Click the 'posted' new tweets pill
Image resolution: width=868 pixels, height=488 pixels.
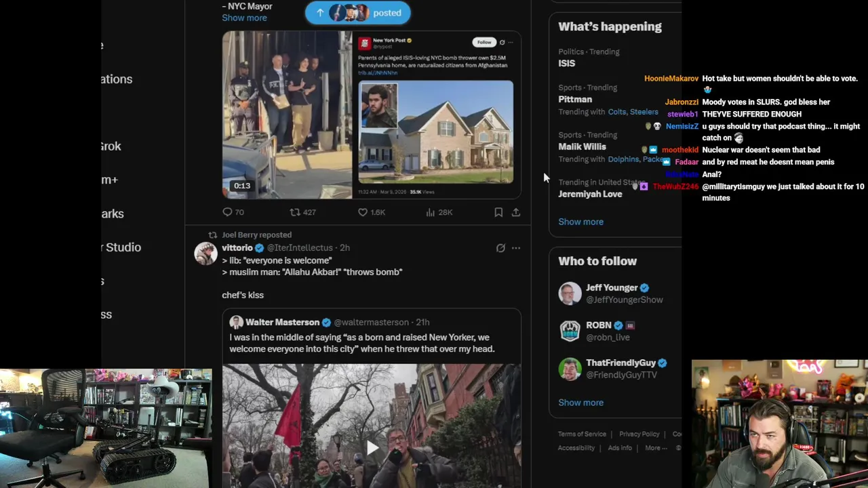(357, 12)
